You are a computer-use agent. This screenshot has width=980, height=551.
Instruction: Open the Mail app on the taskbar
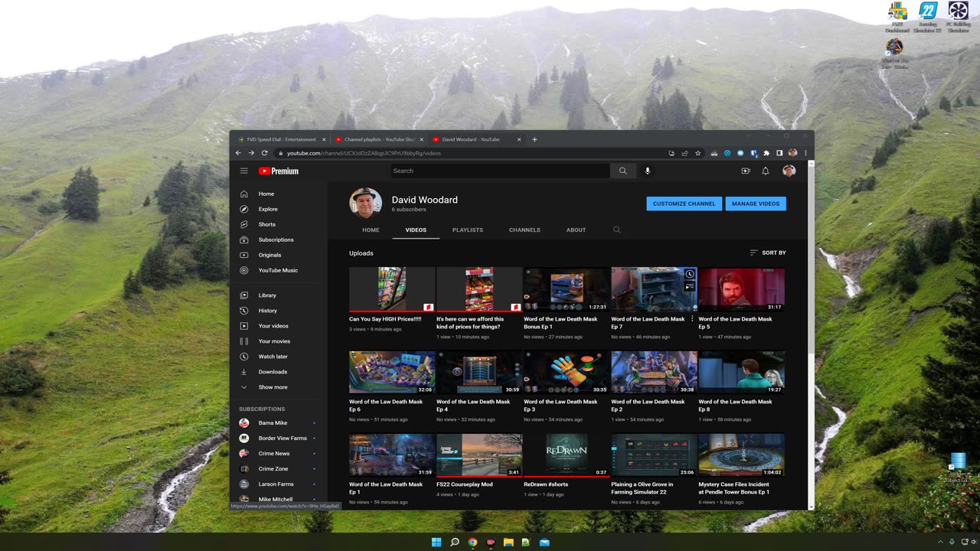(544, 542)
